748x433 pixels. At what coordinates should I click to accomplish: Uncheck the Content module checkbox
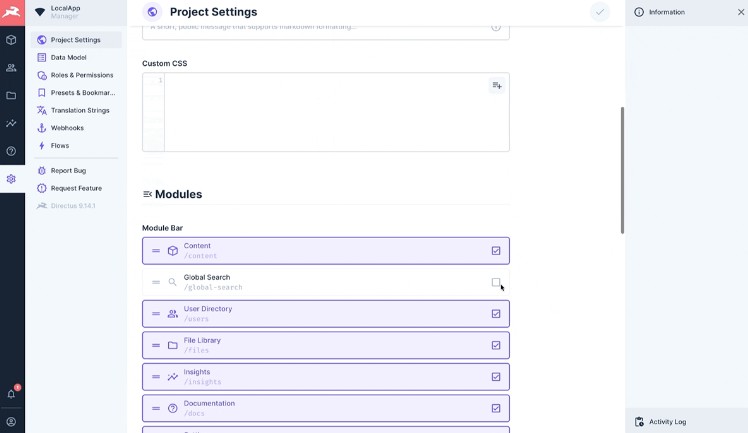(496, 251)
